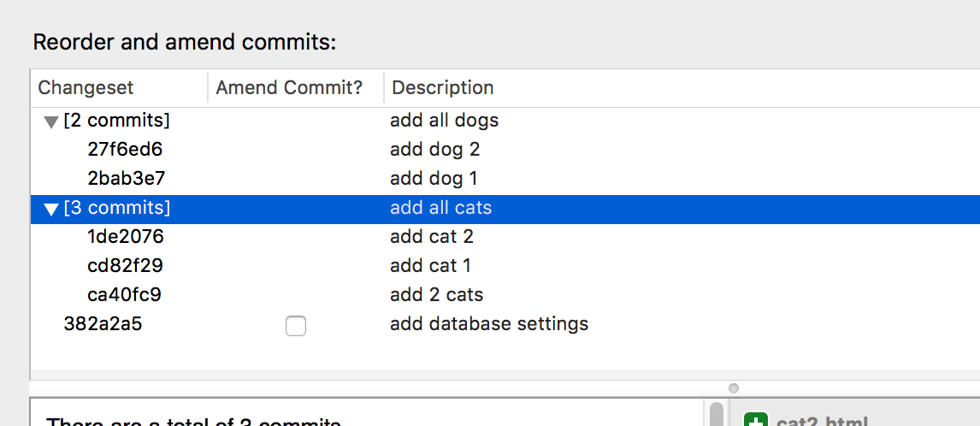Select commit 27f6ed6 row
The width and height of the screenshot is (980, 426).
click(125, 150)
